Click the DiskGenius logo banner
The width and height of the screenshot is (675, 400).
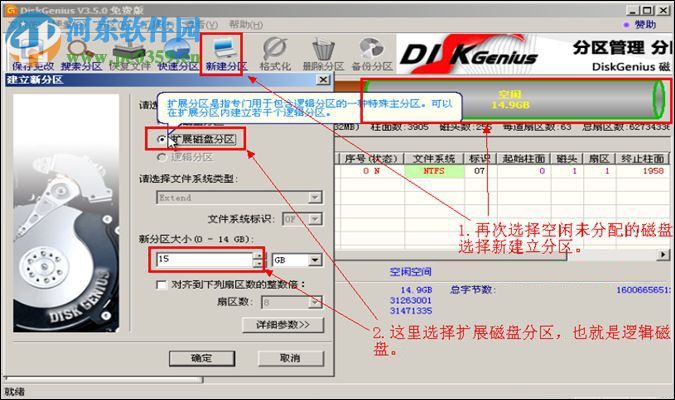tap(534, 54)
